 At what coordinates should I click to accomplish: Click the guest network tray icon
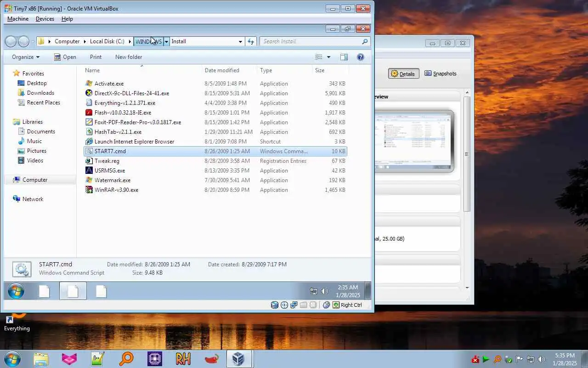point(314,291)
